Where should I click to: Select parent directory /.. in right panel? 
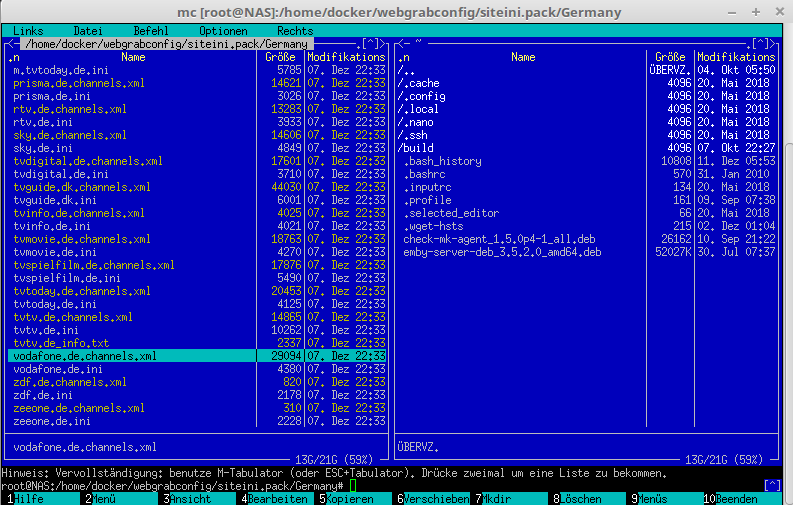click(406, 70)
